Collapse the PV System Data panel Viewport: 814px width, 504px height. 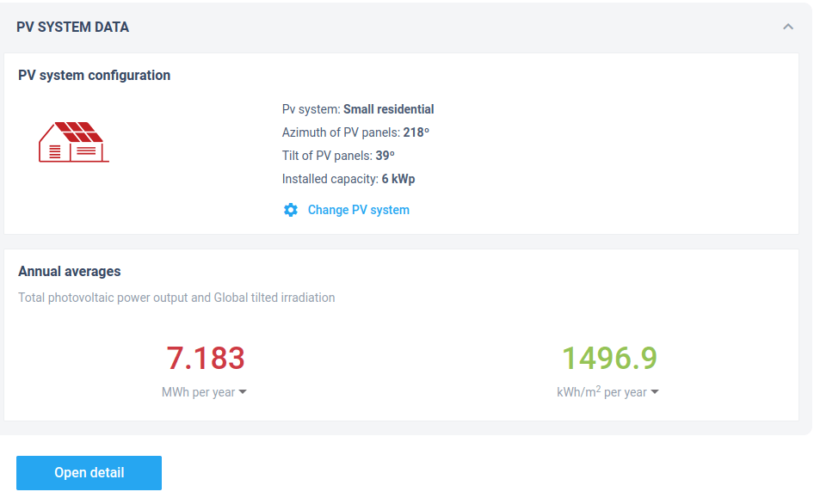click(787, 28)
